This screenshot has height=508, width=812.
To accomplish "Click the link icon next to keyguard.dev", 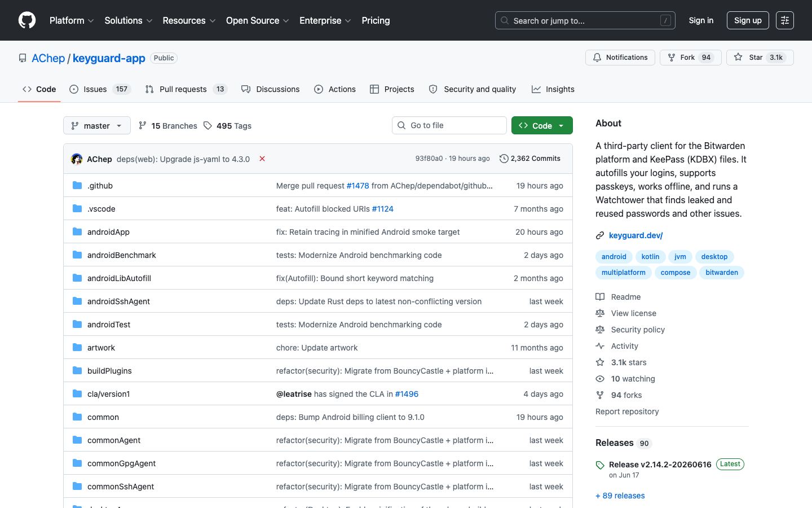I will [600, 235].
